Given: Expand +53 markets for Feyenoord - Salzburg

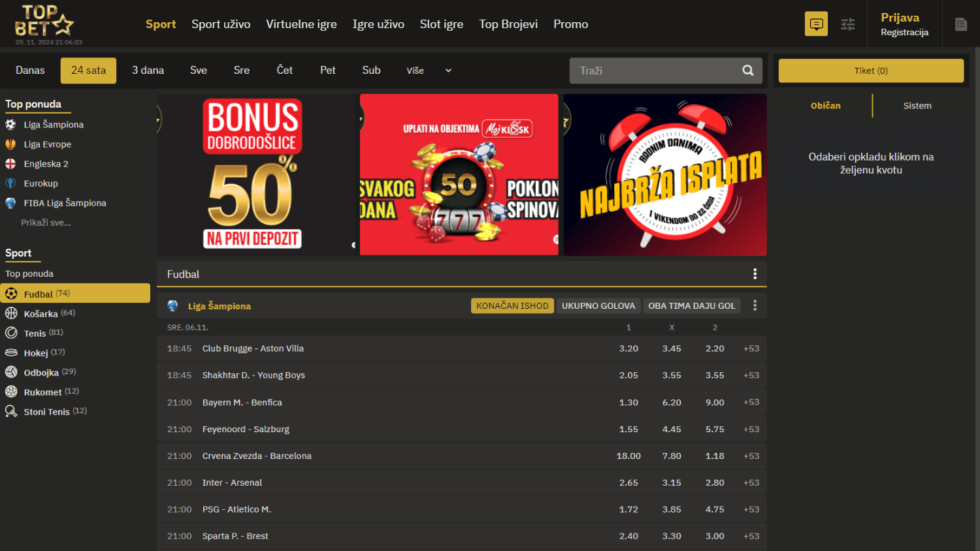Looking at the screenshot, I should (x=751, y=429).
